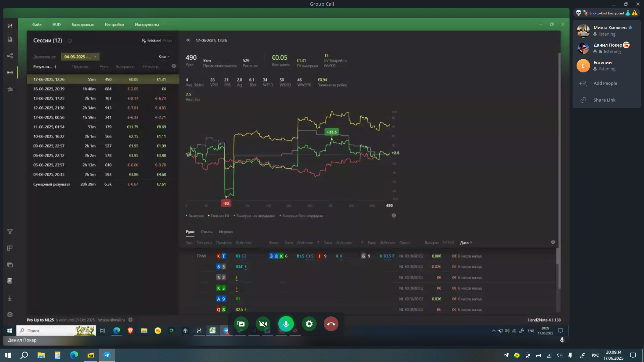The height and width of the screenshot is (362, 644).
Task: Select participant Евгений in the call list
Action: pos(606,66)
